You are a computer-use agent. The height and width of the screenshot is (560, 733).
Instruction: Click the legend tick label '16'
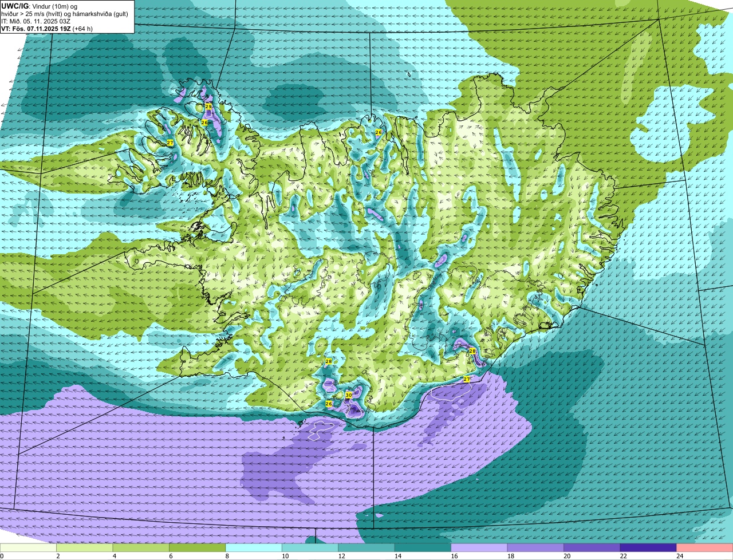(454, 556)
